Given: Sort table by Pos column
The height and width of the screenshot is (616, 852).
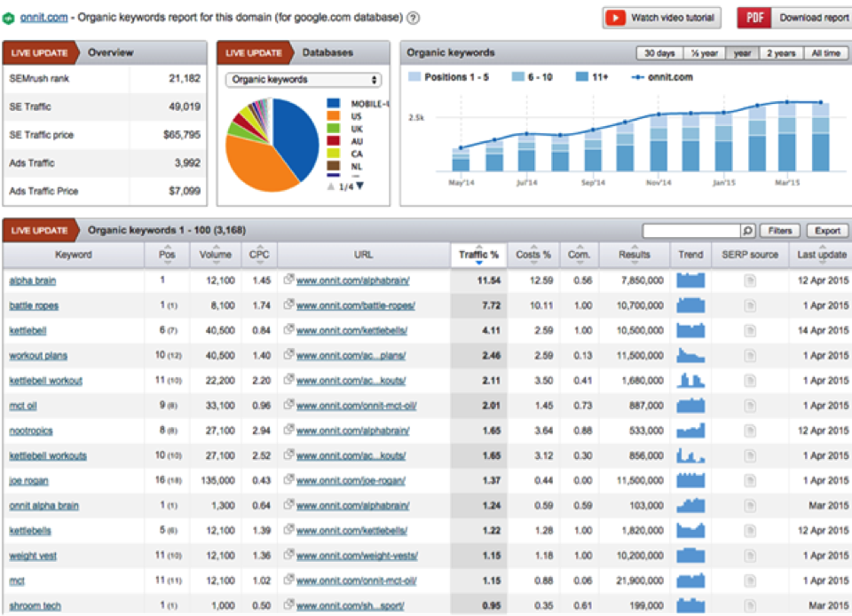Looking at the screenshot, I should [167, 255].
